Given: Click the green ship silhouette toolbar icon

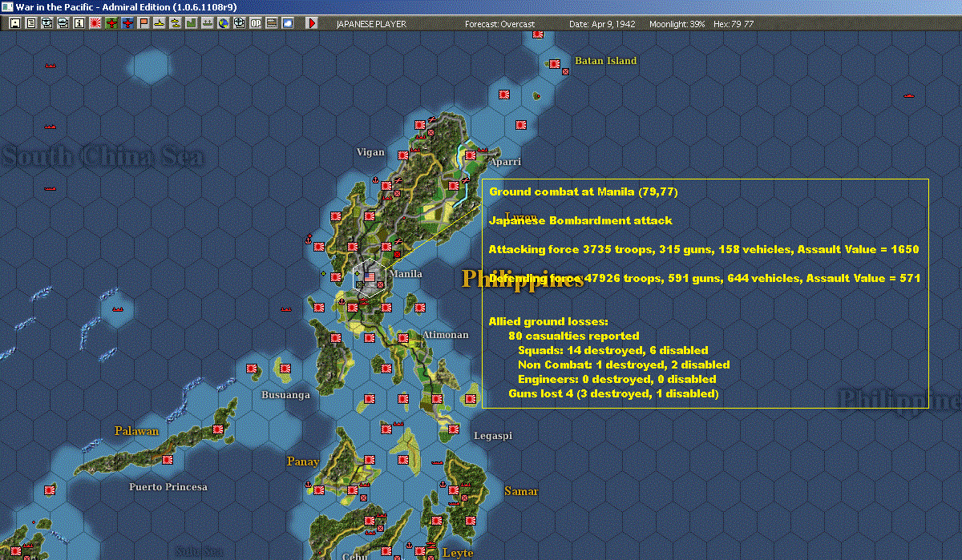Looking at the screenshot, I should (207, 23).
